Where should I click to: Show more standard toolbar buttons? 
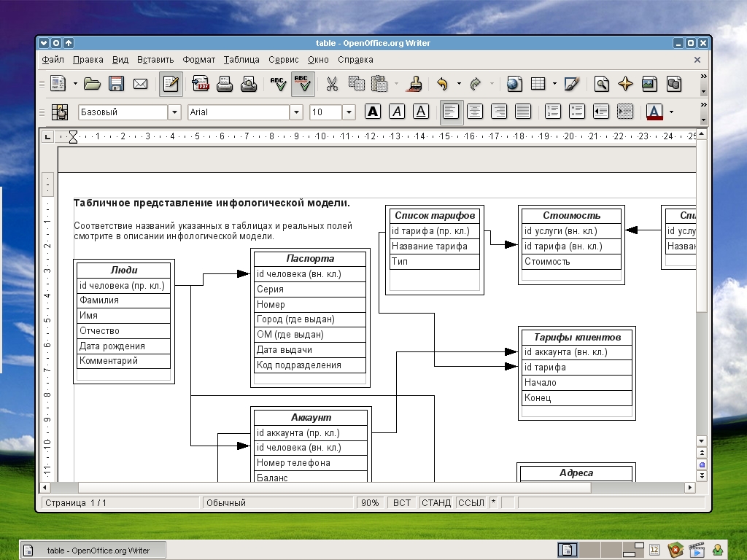pyautogui.click(x=704, y=76)
